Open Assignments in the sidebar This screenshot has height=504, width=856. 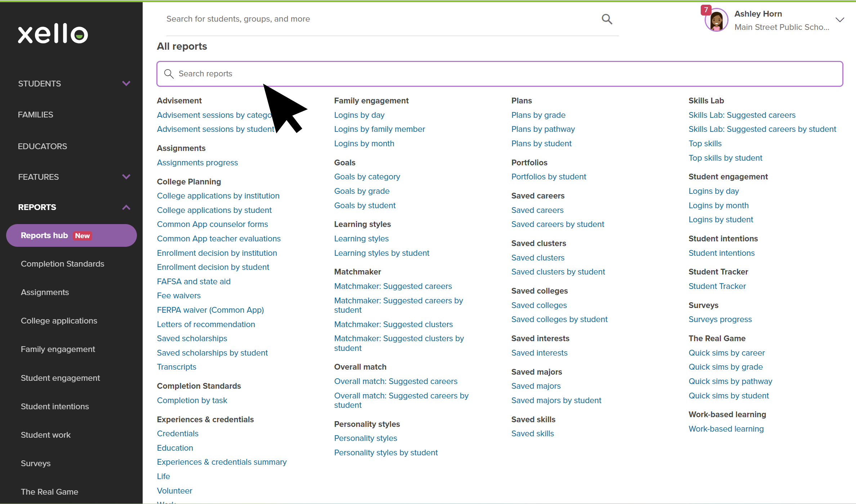pos(45,292)
